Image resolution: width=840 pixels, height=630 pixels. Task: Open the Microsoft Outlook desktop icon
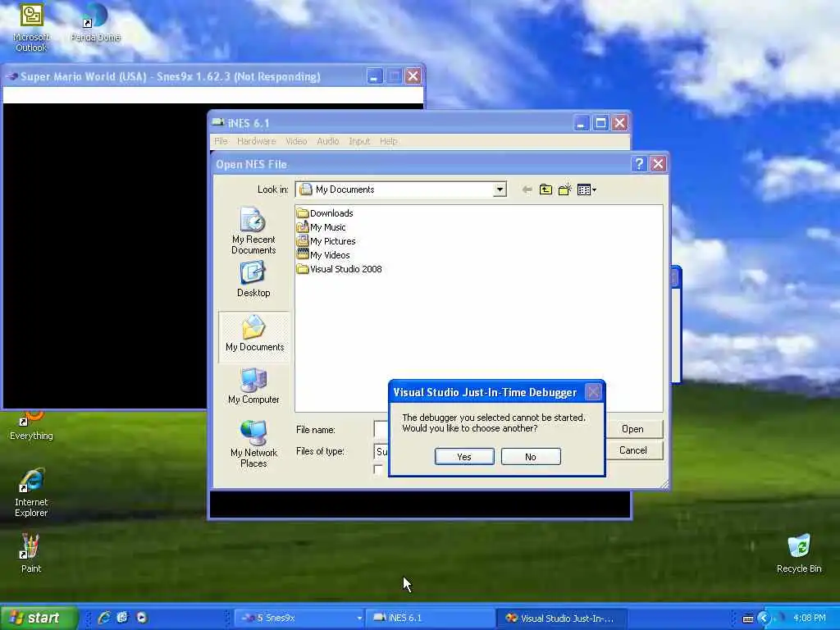(x=31, y=27)
